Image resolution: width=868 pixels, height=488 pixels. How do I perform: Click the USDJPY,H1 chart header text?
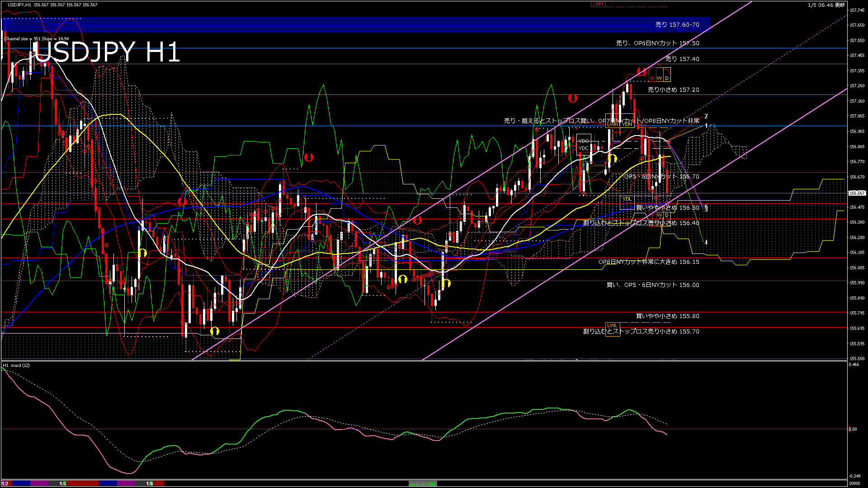[19, 5]
